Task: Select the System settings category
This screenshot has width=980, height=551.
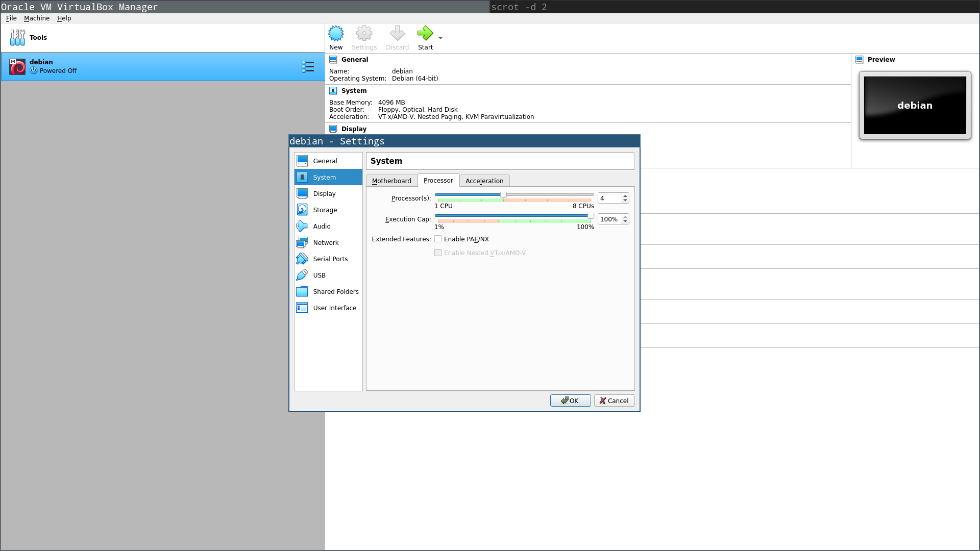Action: point(328,177)
